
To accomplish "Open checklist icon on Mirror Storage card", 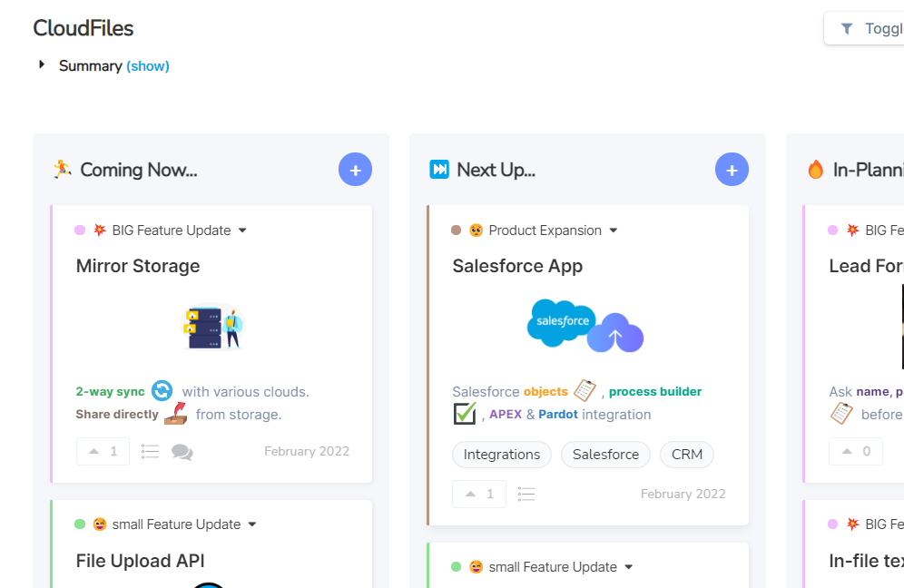I will click(151, 452).
